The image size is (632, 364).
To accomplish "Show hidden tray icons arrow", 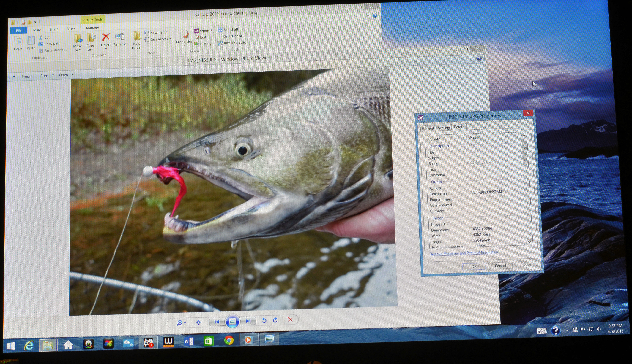I will tap(567, 330).
